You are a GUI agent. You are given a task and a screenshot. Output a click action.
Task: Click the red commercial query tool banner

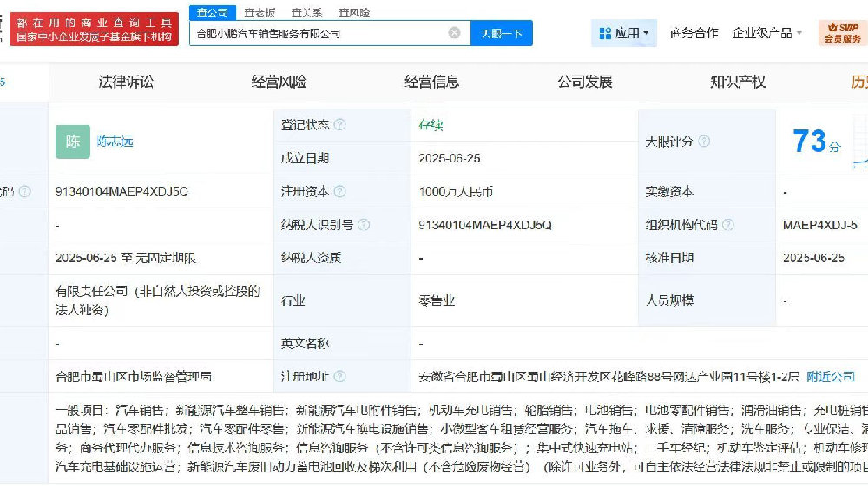tap(95, 30)
